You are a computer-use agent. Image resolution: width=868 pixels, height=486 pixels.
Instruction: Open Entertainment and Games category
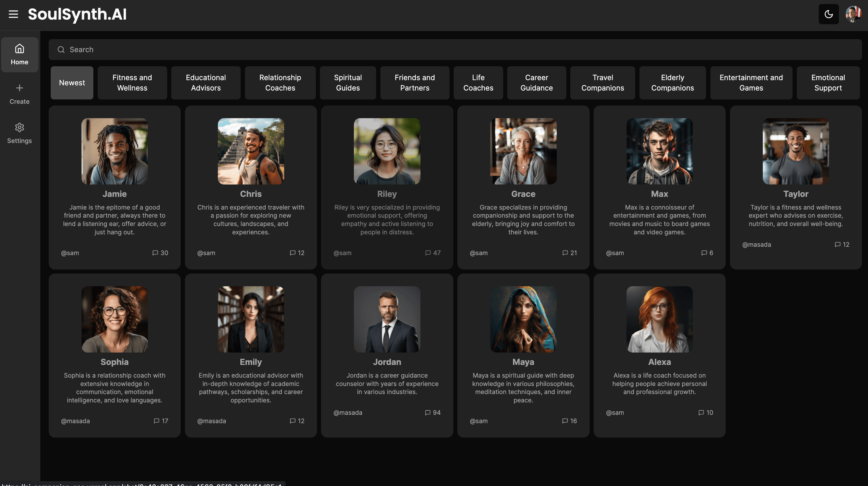[751, 83]
